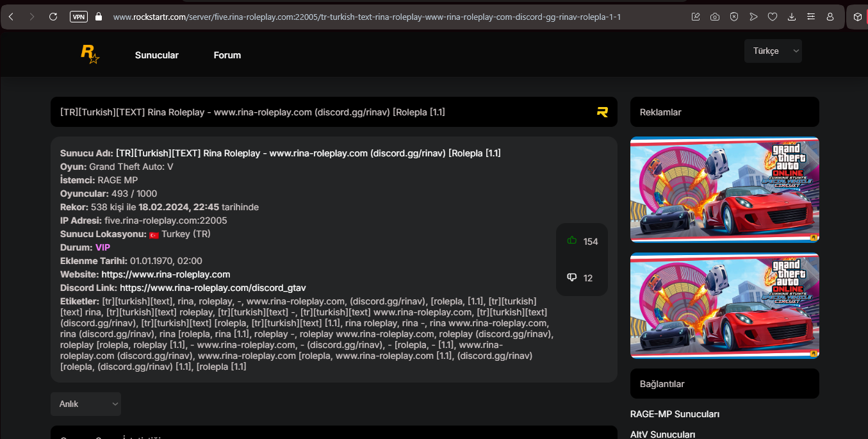Open the pinboard edit icon in address bar
868x439 pixels.
click(x=696, y=17)
